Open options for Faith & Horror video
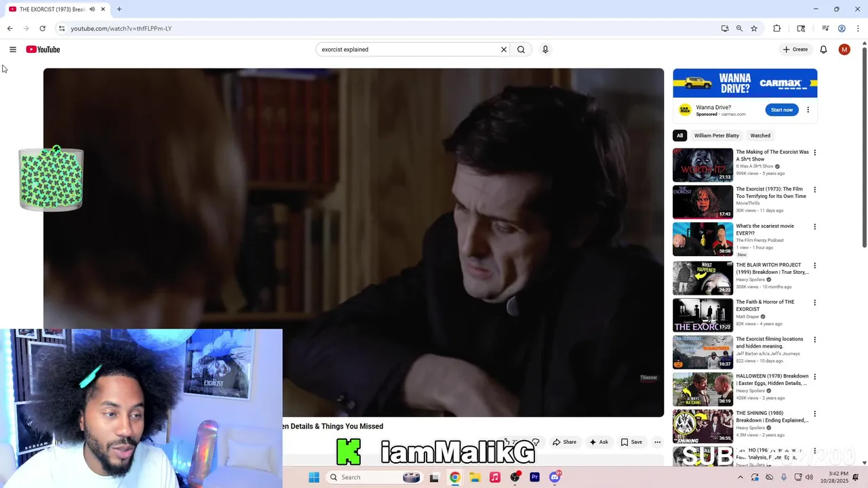This screenshot has width=868, height=488. pyautogui.click(x=814, y=303)
